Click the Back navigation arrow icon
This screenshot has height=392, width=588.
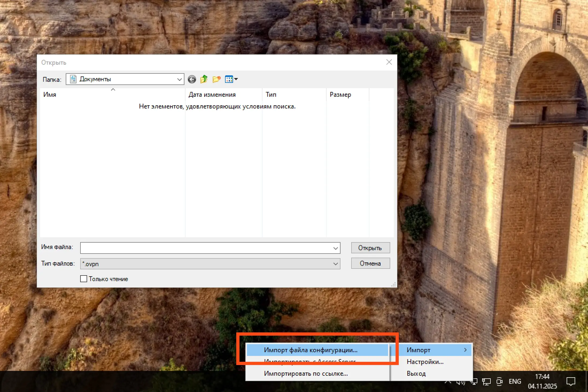click(x=192, y=79)
